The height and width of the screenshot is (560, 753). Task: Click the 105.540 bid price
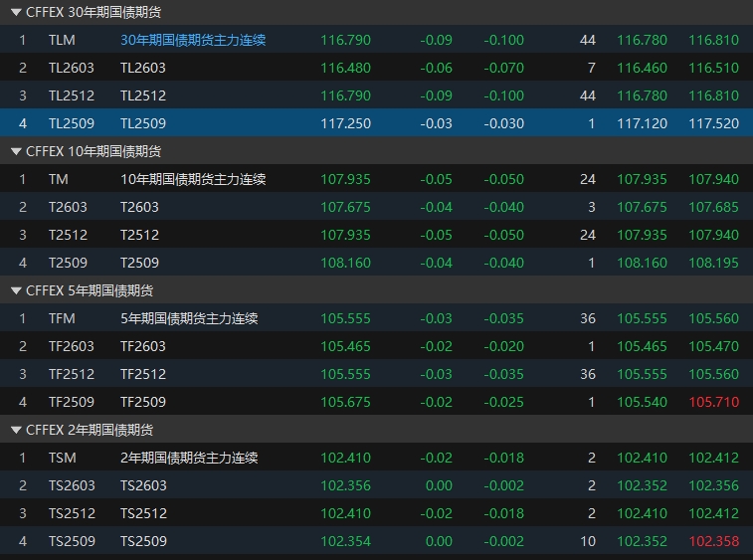pyautogui.click(x=642, y=402)
